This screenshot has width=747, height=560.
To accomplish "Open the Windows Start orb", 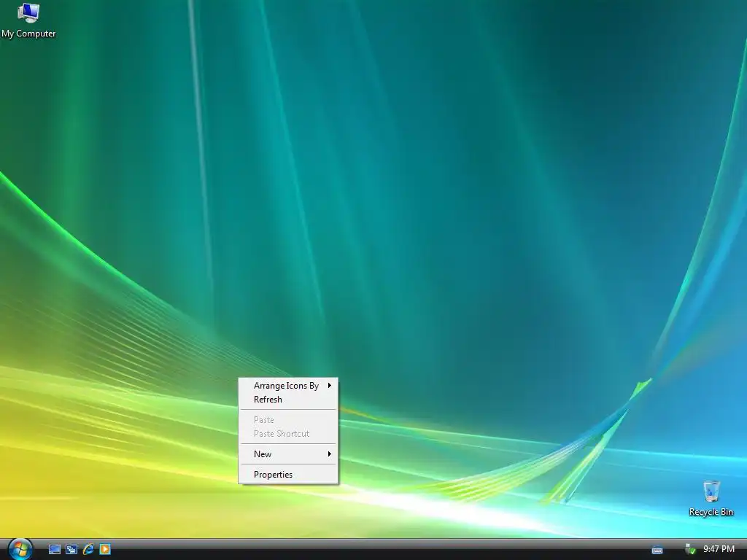I will pos(20,549).
